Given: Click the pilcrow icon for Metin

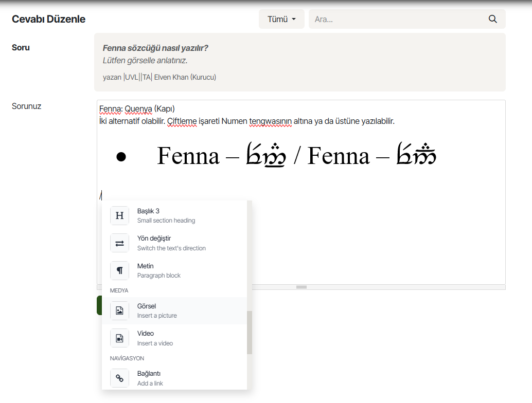Looking at the screenshot, I should pos(119,270).
